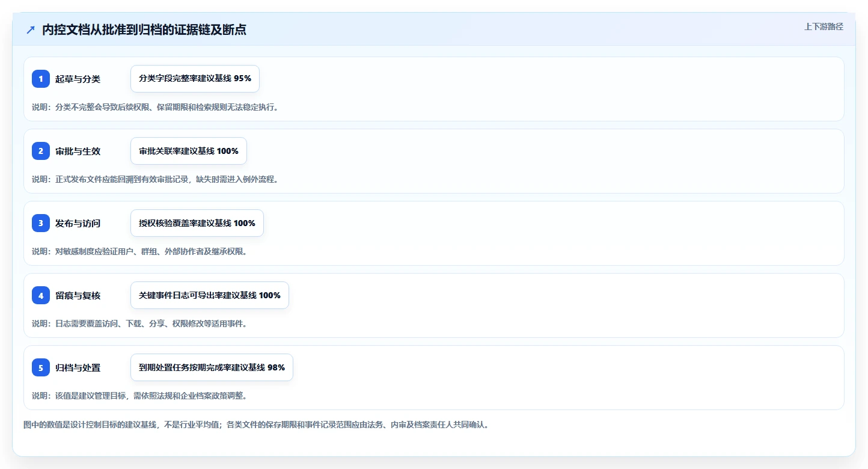Click the header title 内控文档从批准到归档的证据链及断点
This screenshot has width=868, height=469.
click(x=144, y=30)
